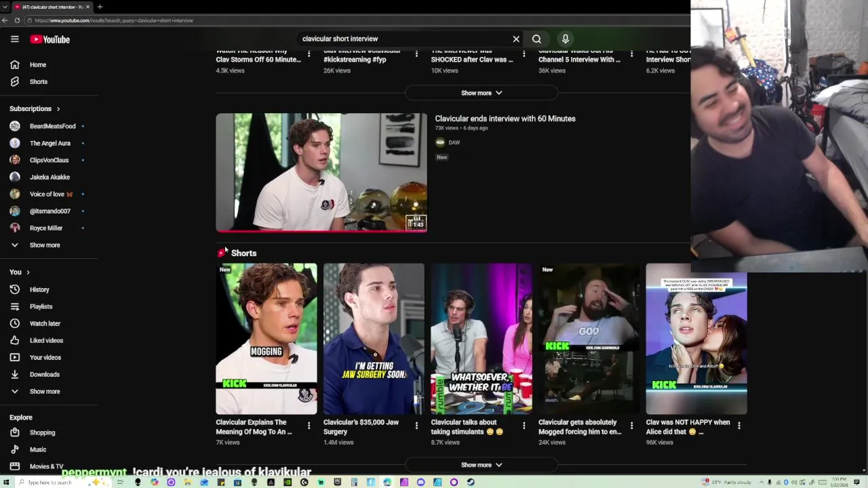Viewport: 868px width, 488px height.
Task: Open options for absolutely Mogged short
Action: 631,426
